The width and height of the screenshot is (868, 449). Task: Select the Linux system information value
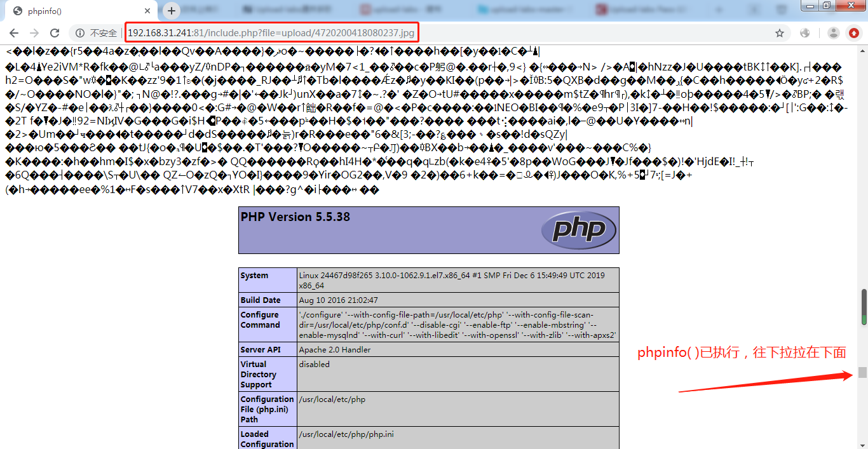pos(452,280)
